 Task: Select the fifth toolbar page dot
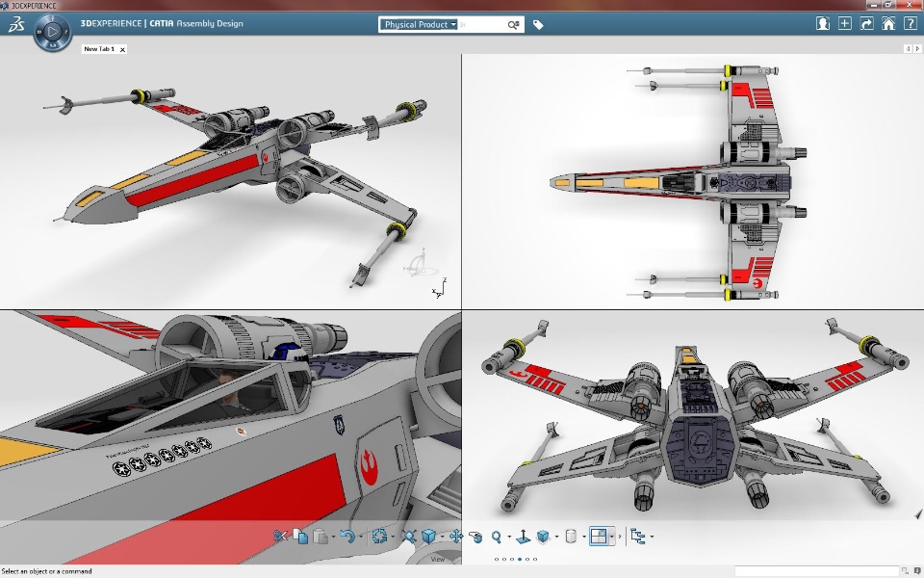tap(527, 559)
